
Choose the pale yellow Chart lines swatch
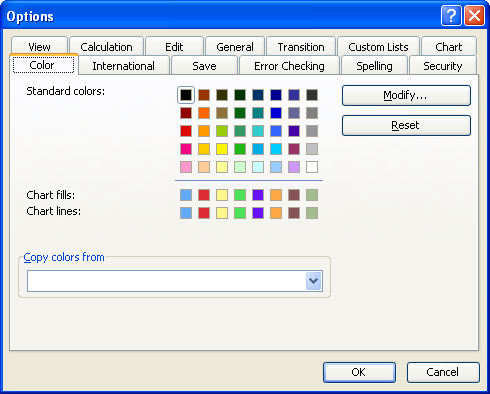[x=222, y=213]
